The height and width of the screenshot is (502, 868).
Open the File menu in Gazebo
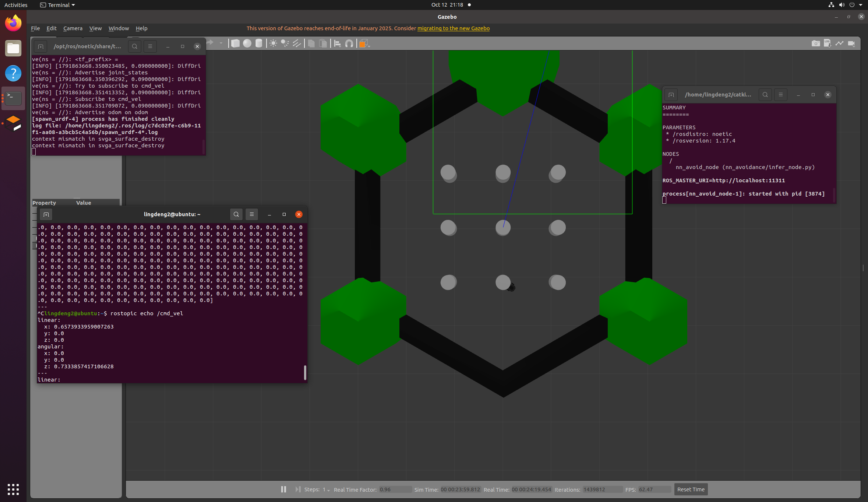tap(35, 28)
